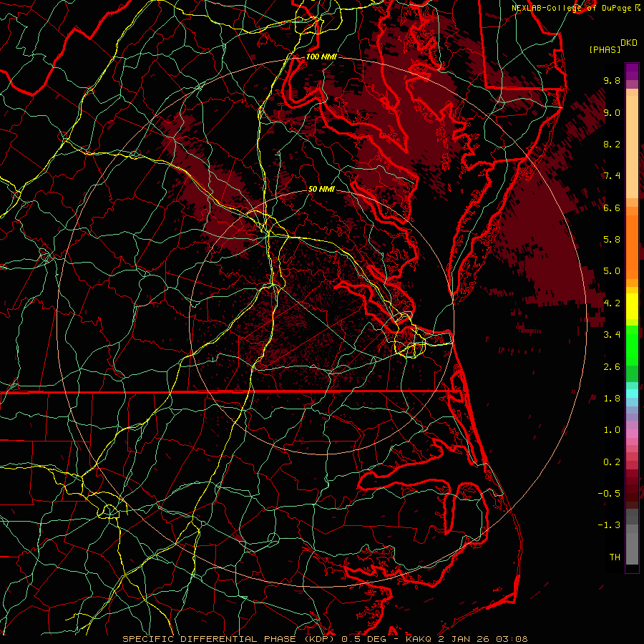Pick the pink band of color scale
644x644 pixels.
coord(632,434)
